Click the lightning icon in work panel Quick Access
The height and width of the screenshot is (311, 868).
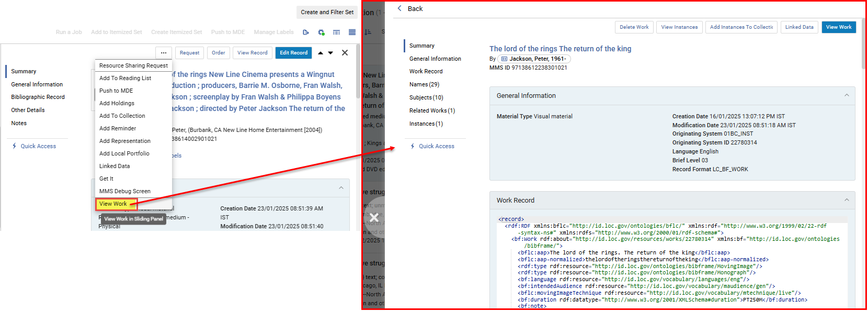413,146
